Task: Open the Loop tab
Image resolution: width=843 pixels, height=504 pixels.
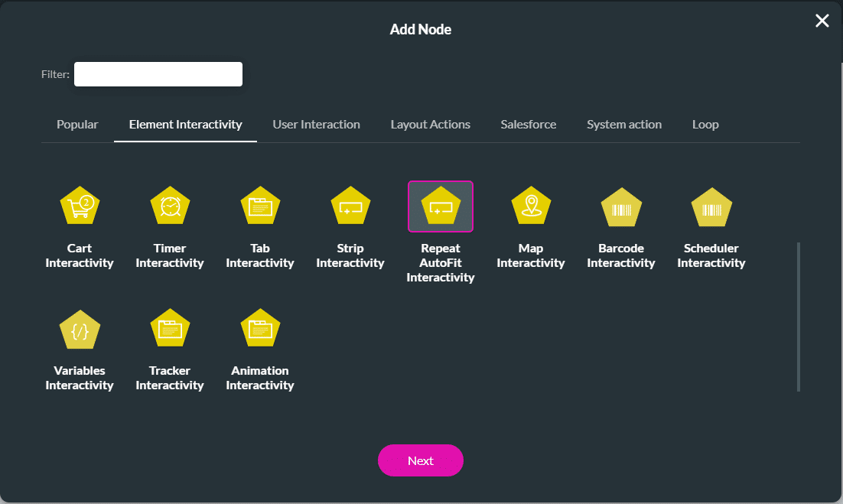Action: [705, 124]
